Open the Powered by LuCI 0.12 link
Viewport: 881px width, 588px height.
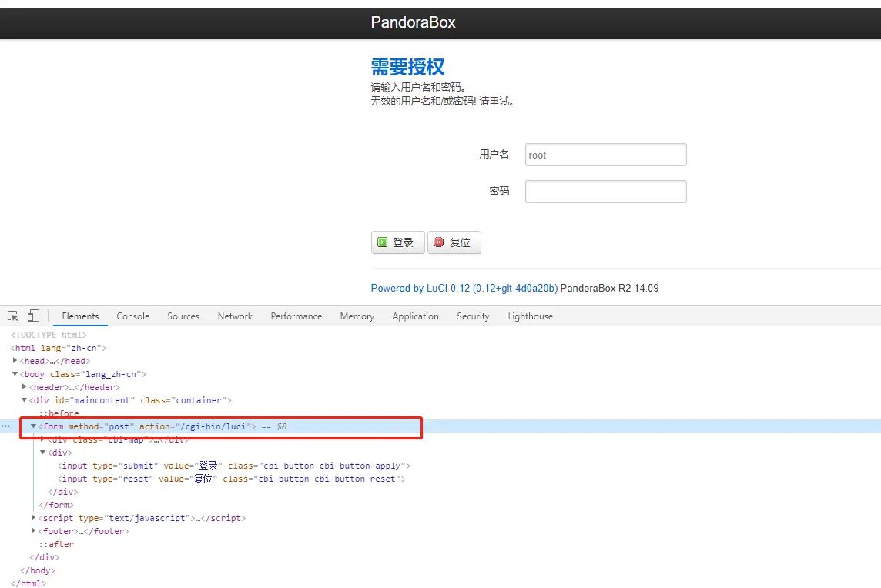(x=464, y=288)
